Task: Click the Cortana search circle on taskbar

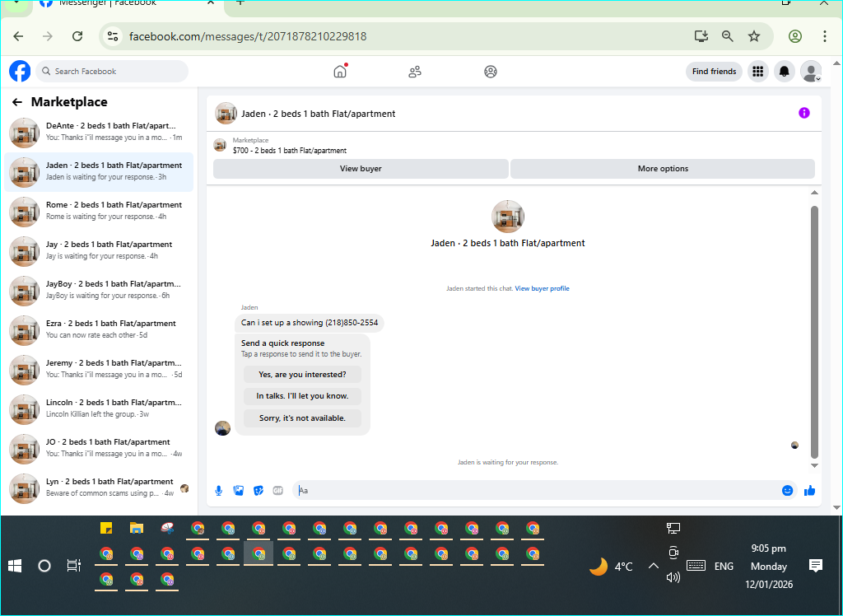Action: tap(44, 566)
